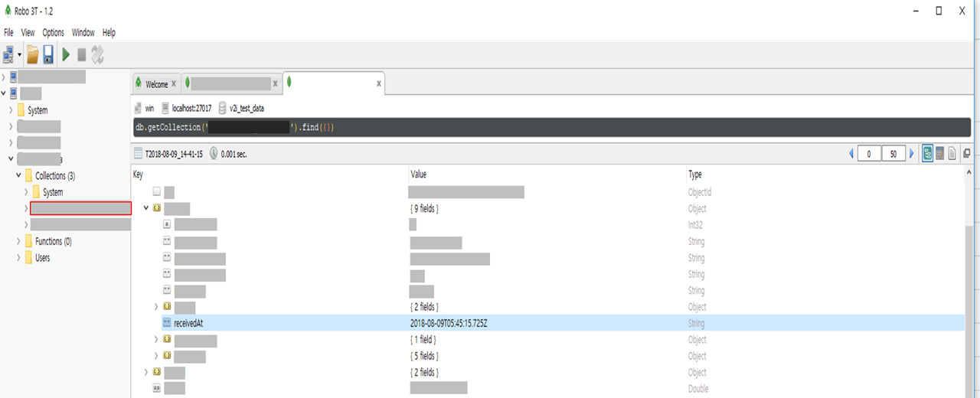Select the Functions (0) folder

click(54, 242)
